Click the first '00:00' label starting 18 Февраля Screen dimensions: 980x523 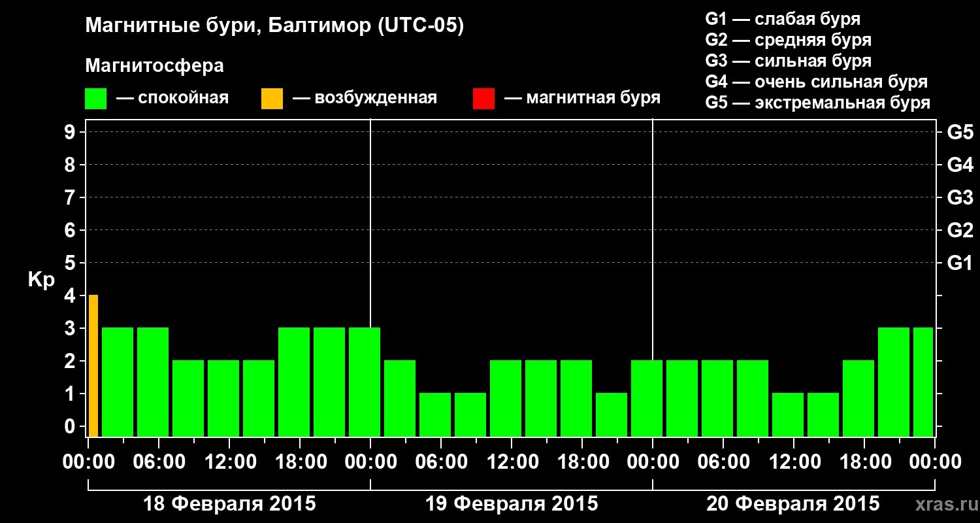click(x=88, y=463)
